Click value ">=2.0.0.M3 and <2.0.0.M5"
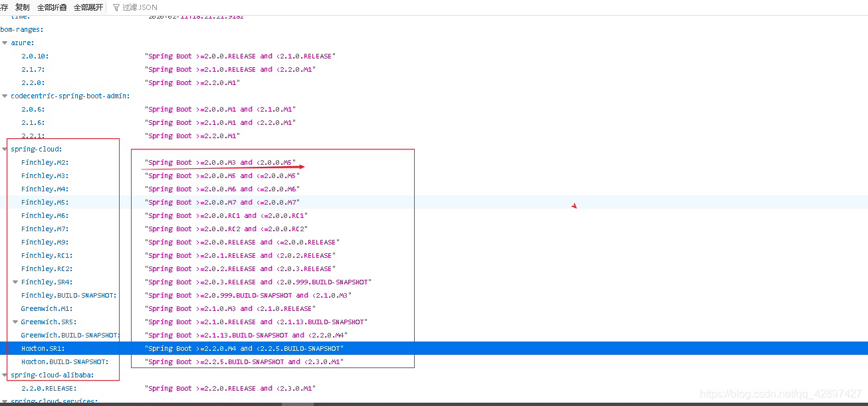 point(220,162)
